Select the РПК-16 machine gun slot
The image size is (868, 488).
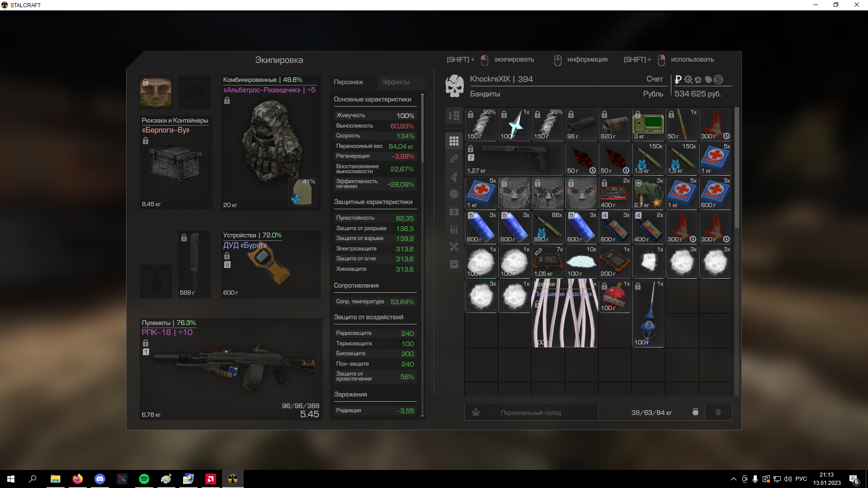(x=231, y=369)
